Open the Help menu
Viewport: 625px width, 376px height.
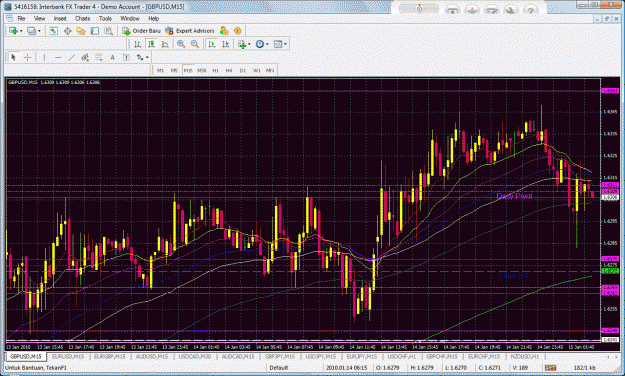tap(153, 18)
